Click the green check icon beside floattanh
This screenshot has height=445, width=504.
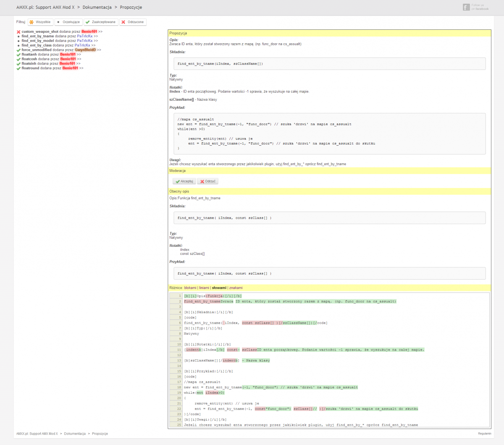coord(18,55)
